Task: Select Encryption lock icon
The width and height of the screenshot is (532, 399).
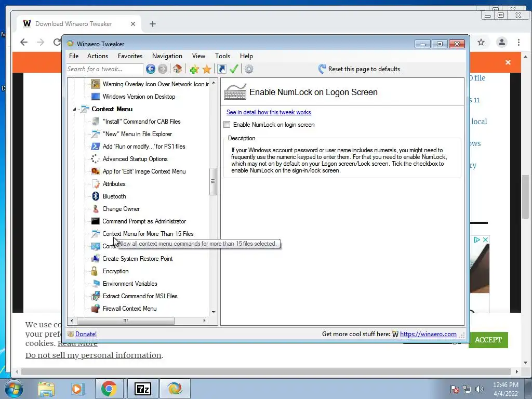Action: 95,271
